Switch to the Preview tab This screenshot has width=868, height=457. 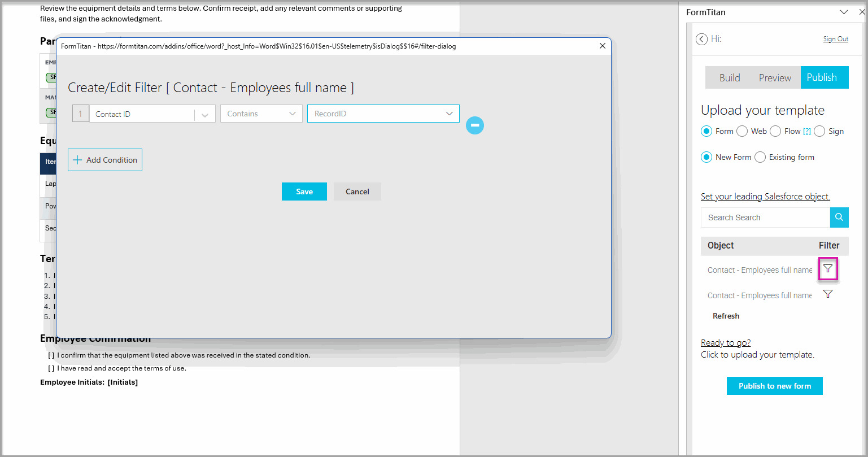pyautogui.click(x=775, y=77)
